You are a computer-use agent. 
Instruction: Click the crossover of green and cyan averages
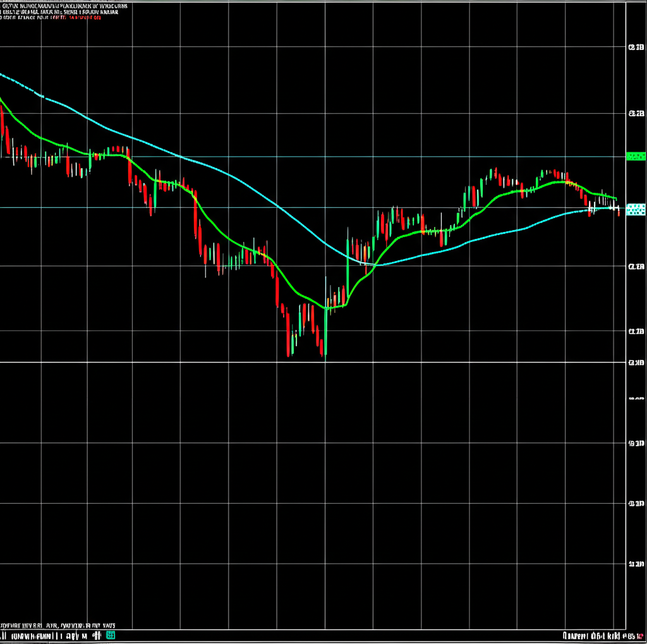click(373, 265)
